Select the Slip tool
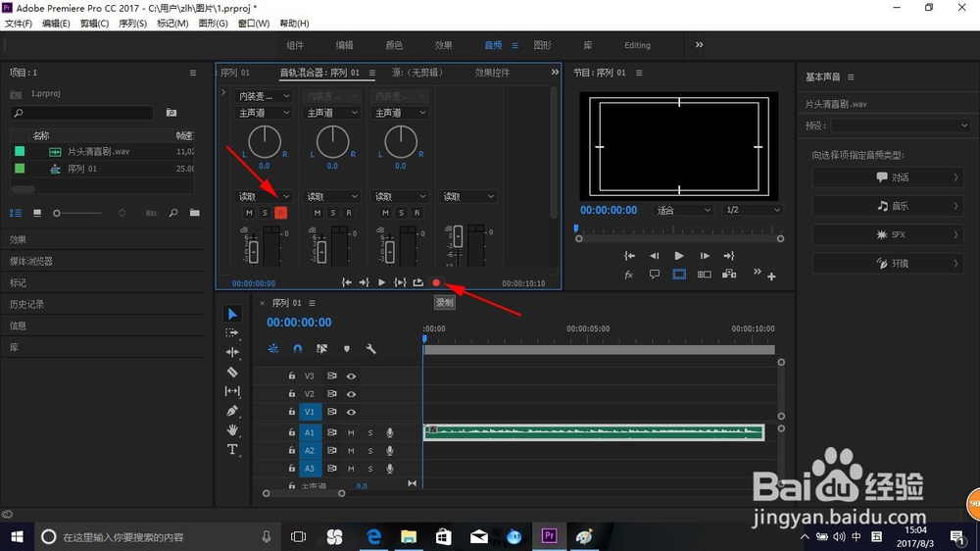The height and width of the screenshot is (551, 980). click(232, 391)
